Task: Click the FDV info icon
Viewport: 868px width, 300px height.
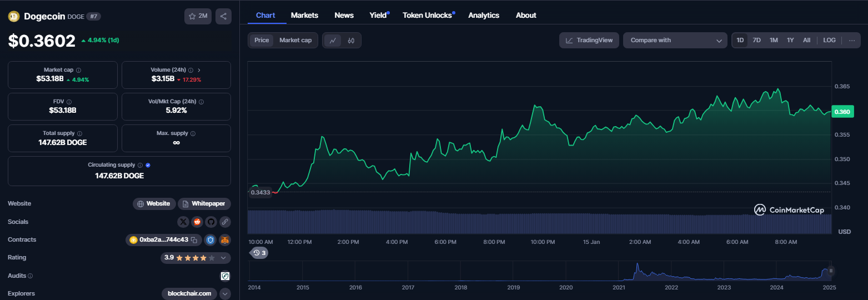Action: pyautogui.click(x=69, y=102)
